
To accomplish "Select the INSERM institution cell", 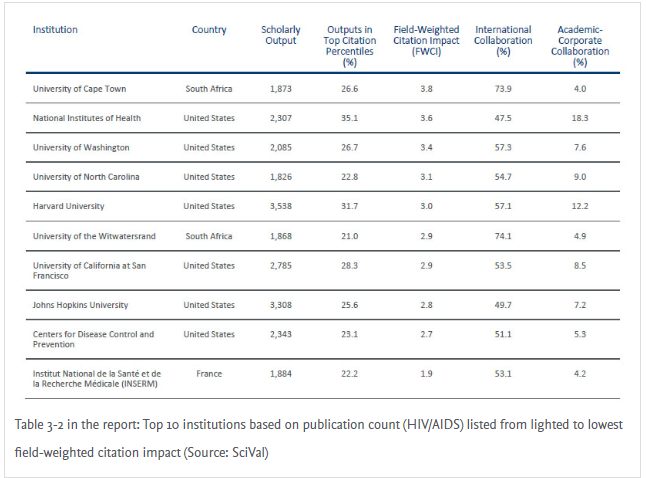I will click(x=97, y=379).
